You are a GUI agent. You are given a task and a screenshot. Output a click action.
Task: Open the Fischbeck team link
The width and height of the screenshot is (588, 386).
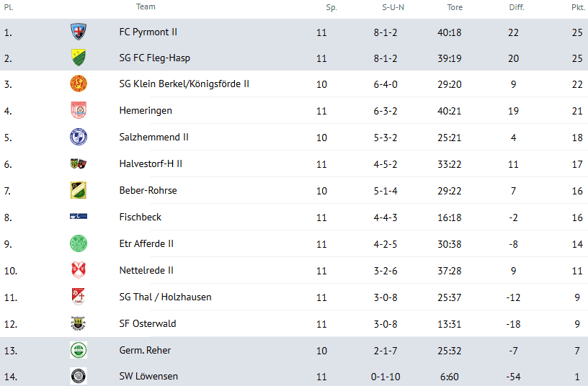tap(140, 217)
